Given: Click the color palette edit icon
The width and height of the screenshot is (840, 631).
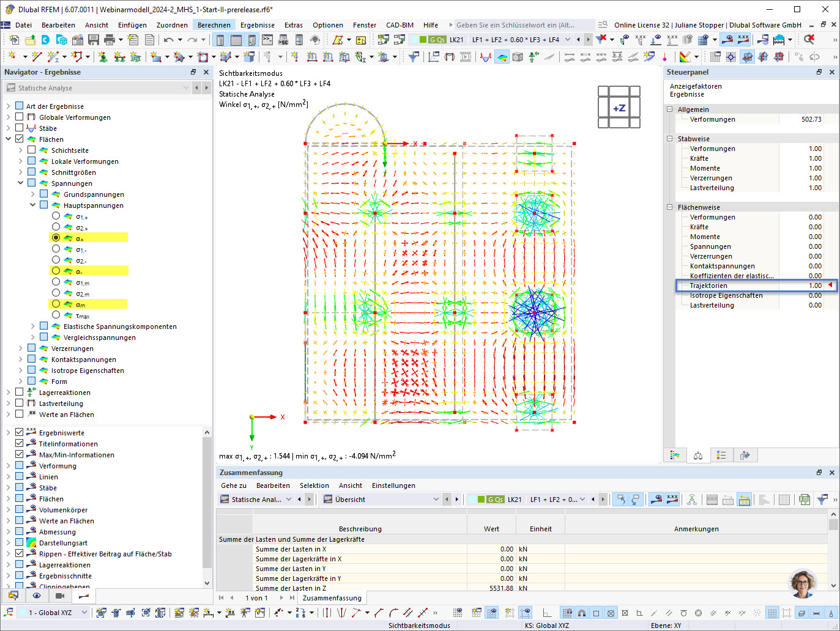Looking at the screenshot, I should tap(685, 57).
